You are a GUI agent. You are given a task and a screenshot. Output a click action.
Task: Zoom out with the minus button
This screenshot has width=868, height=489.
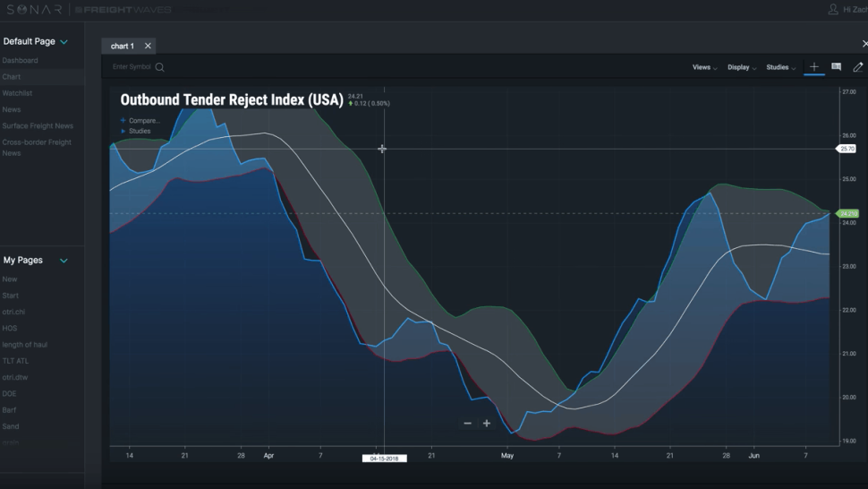click(x=468, y=423)
